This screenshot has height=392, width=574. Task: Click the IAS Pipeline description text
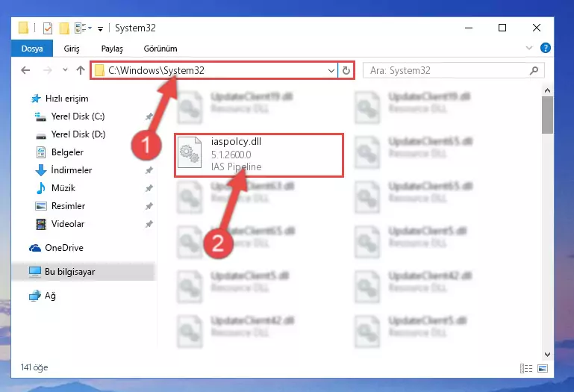click(x=236, y=167)
